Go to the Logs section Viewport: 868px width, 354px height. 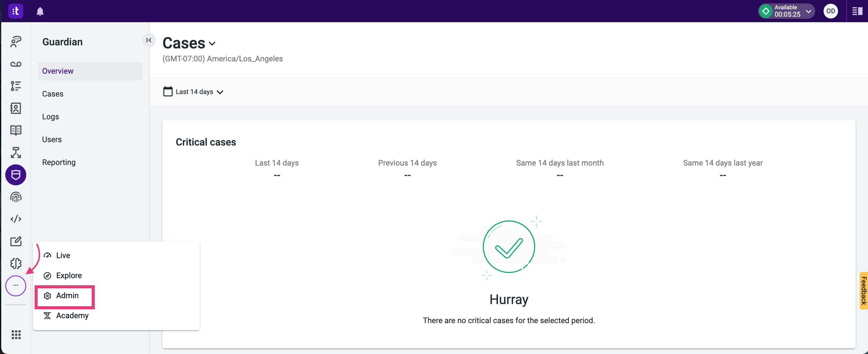(51, 117)
